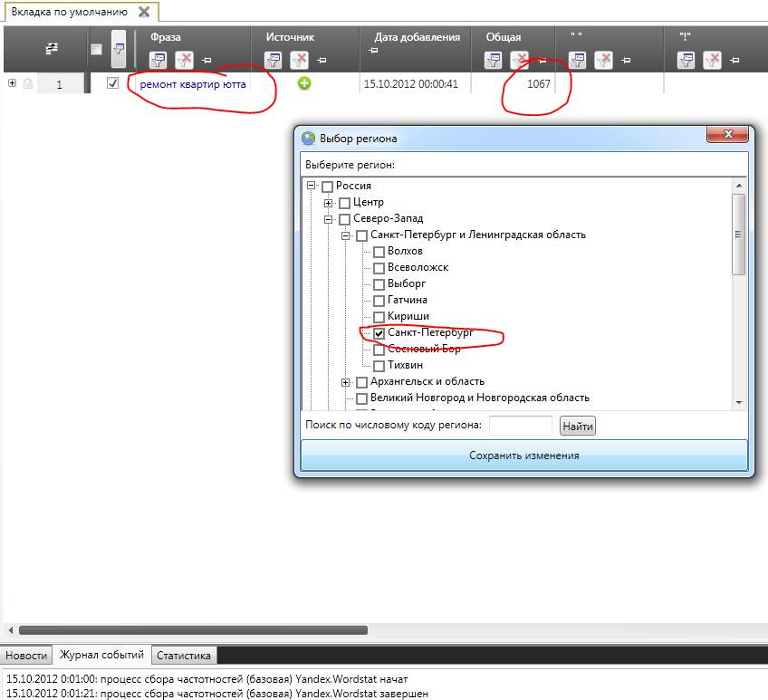
Task: Open the filter for the "!" frequency column
Action: (x=686, y=61)
